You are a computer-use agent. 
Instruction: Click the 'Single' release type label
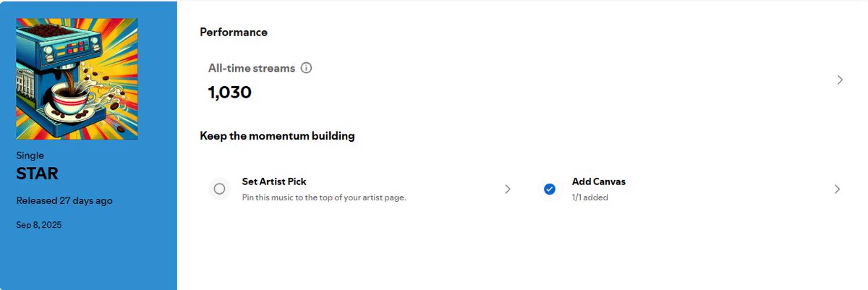point(30,155)
